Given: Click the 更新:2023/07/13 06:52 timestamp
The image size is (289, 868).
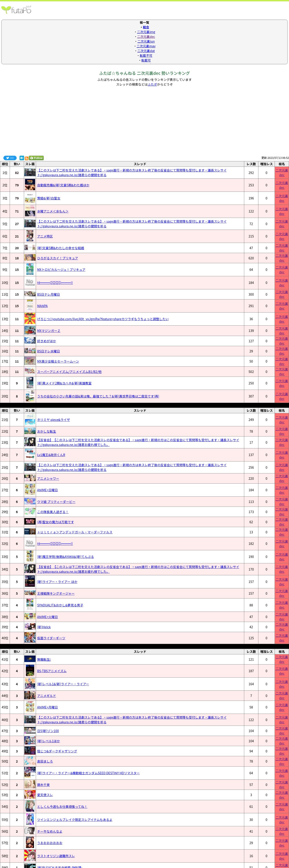Looking at the screenshot, I should (275, 158).
